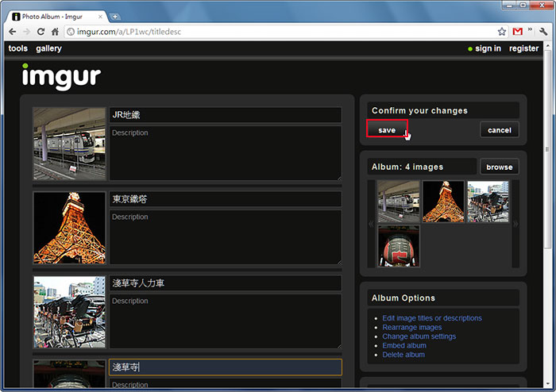
Task: Bookmark this page with the star icon
Action: [502, 32]
